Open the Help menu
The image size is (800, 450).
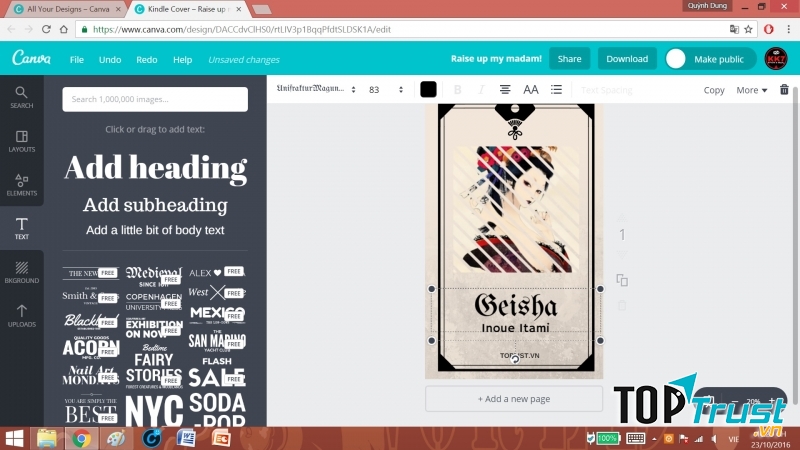[x=182, y=60]
